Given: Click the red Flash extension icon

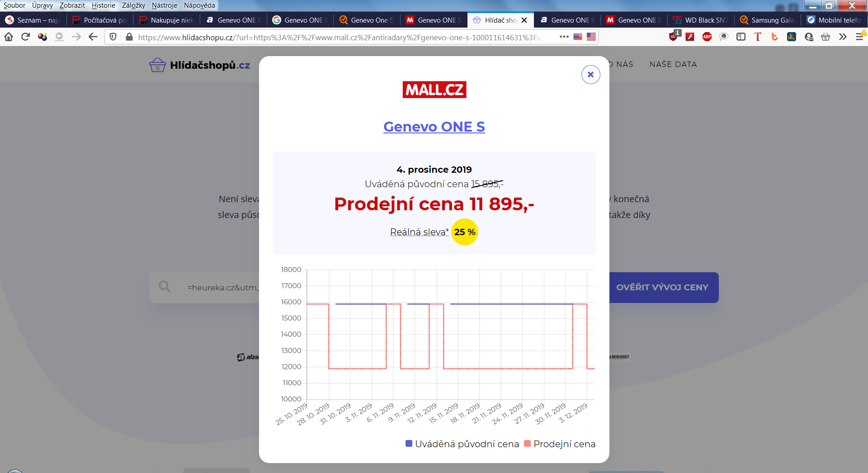Looking at the screenshot, I should 690,37.
